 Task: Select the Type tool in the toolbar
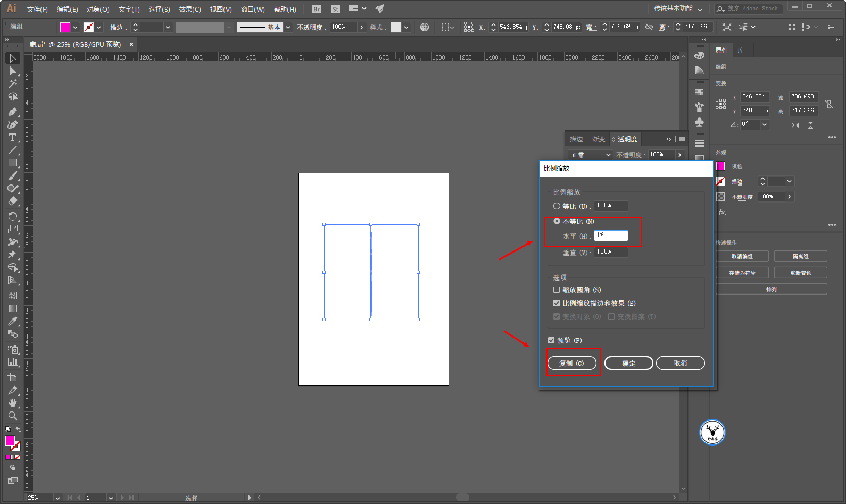[13, 137]
